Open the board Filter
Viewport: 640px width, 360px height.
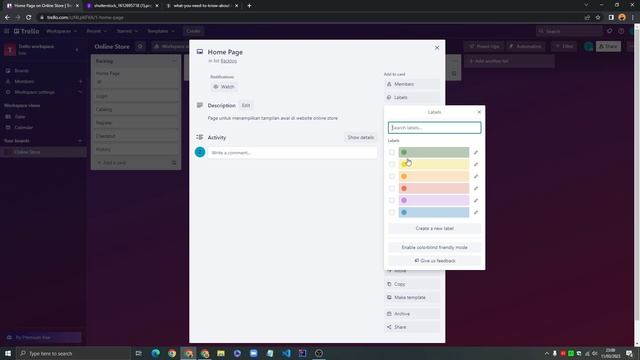pyautogui.click(x=564, y=47)
